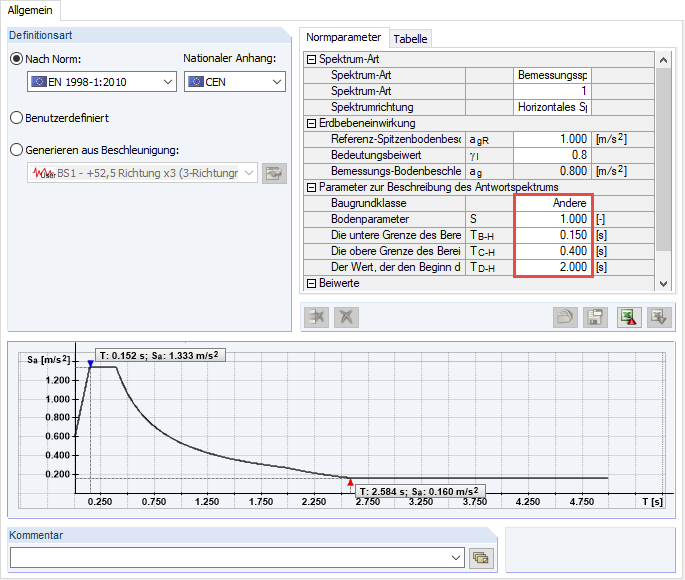
Task: Click the accelerogram edit icon beside BS1 dropdown
Action: pyautogui.click(x=274, y=173)
